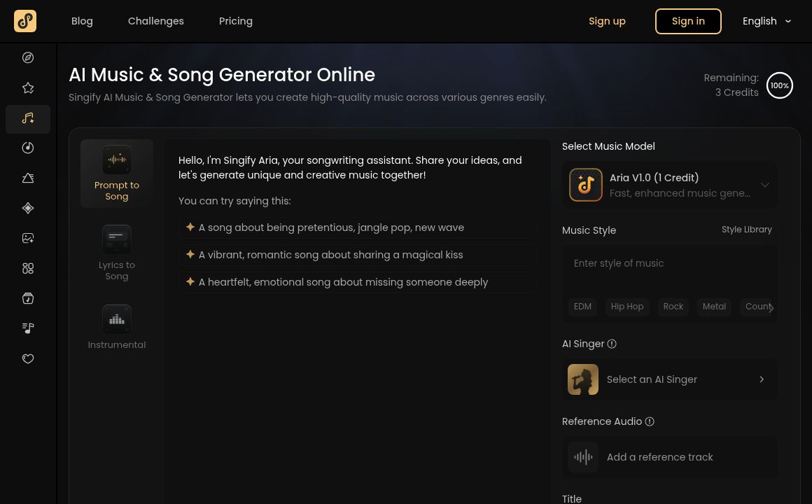
Task: Select the music note generator icon in sidebar
Action: (28, 119)
